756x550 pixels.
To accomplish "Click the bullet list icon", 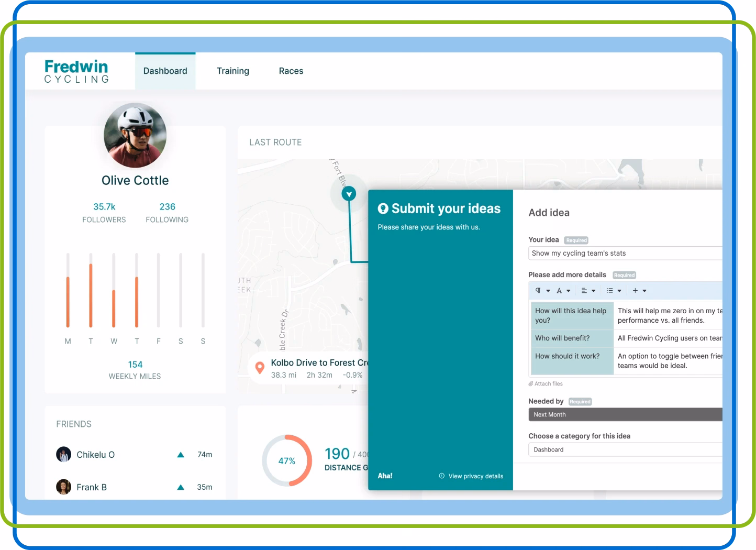I will (x=610, y=291).
